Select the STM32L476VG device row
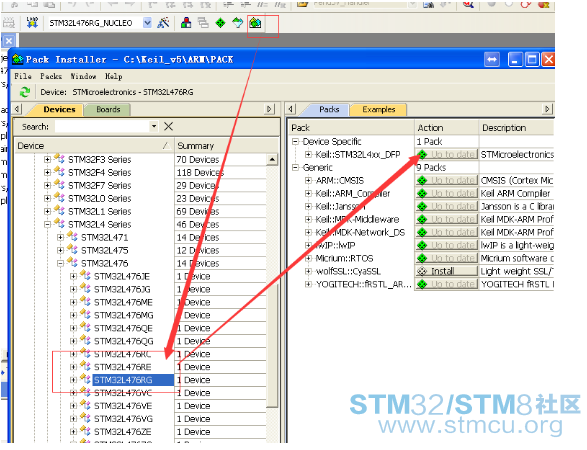 pyautogui.click(x=123, y=419)
